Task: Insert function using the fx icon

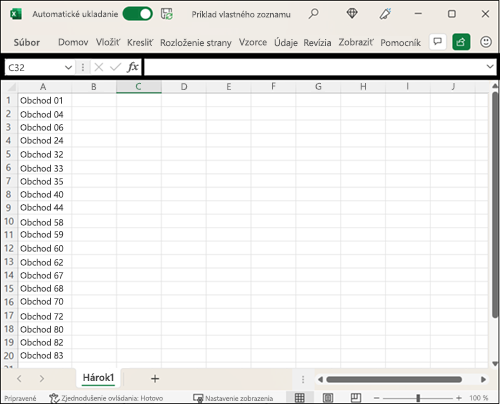Action: click(x=133, y=67)
